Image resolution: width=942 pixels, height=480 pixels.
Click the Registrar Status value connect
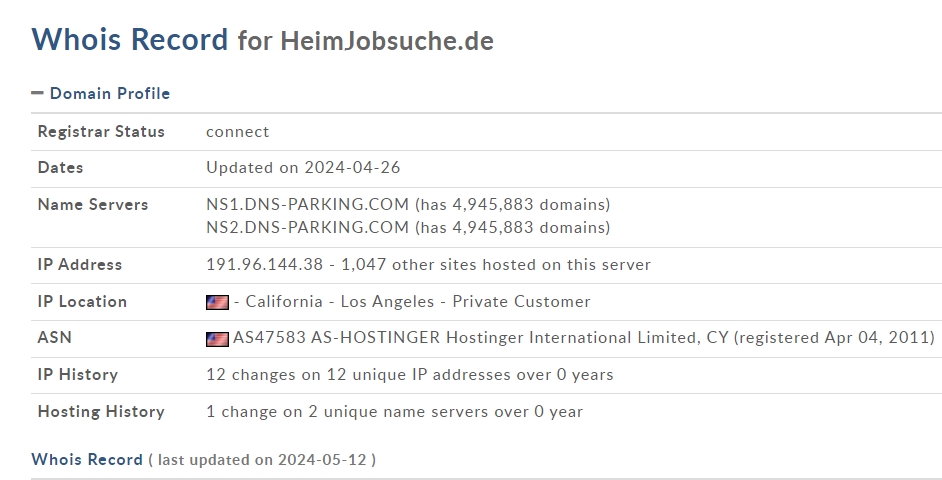(x=238, y=132)
